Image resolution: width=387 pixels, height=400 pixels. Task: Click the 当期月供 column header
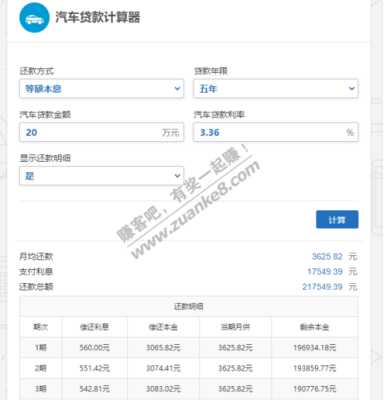(x=235, y=327)
